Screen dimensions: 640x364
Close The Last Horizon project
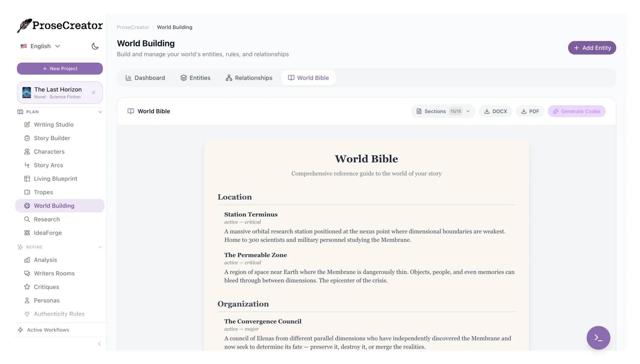(x=94, y=93)
